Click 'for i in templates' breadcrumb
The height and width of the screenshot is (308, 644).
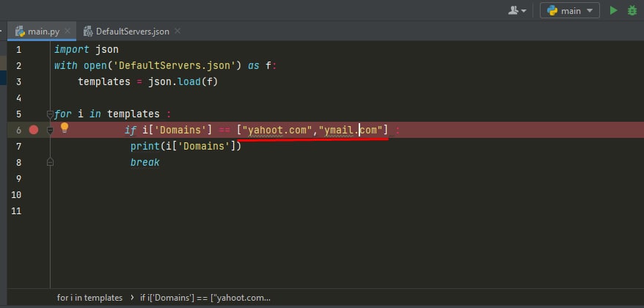[x=90, y=298]
